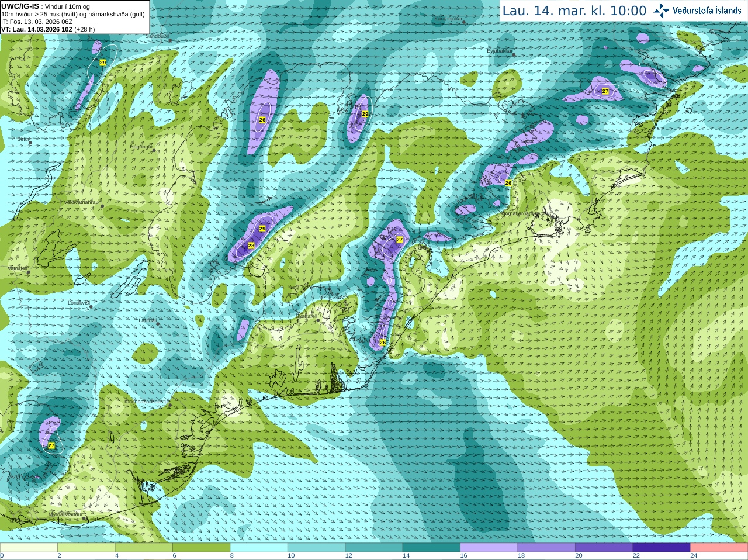Image resolution: width=748 pixels, height=560 pixels.
Task: Click the yellow gust label 29 directly above 28
Action: click(x=262, y=229)
